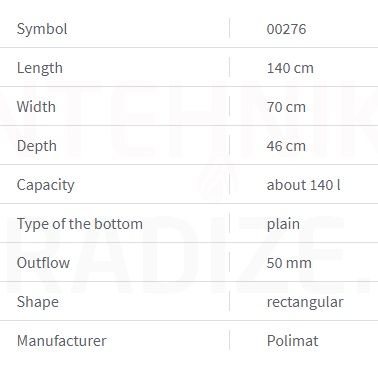This screenshot has width=378, height=370.
Task: Select the 46 cm depth value
Action: [286, 146]
